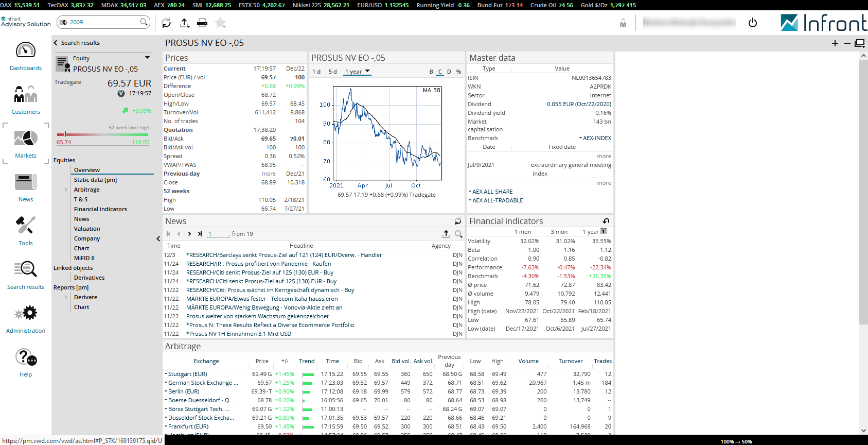Toggle chart type B option
The image size is (868, 445).
[431, 72]
